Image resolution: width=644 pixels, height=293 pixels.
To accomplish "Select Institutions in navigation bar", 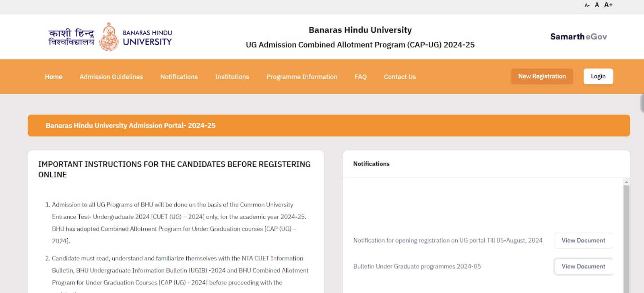I will tap(232, 76).
